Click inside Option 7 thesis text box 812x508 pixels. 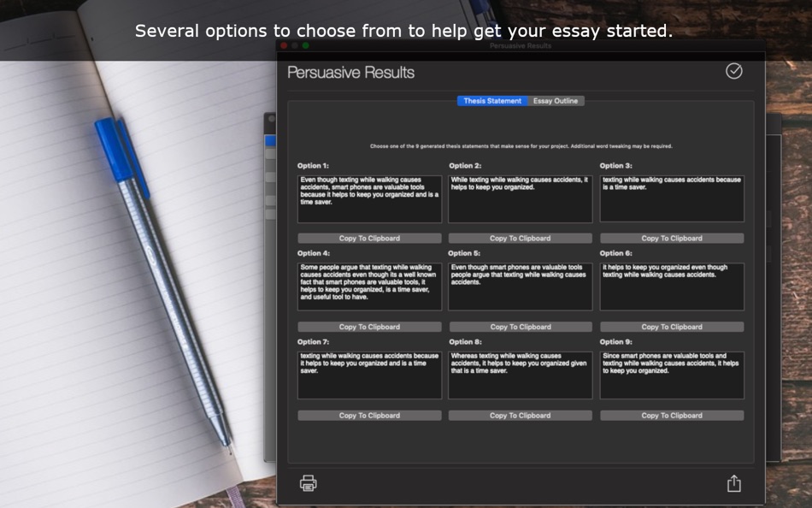pos(369,375)
